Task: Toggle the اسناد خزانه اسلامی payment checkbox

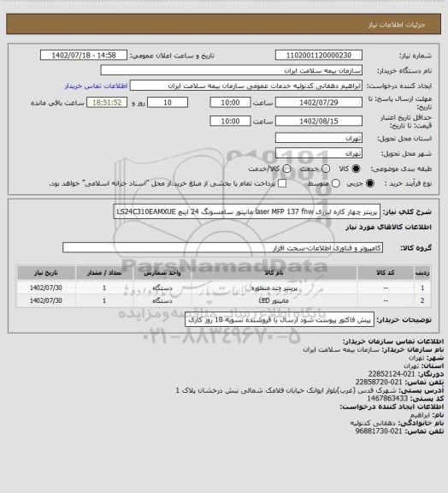Action: (x=282, y=183)
